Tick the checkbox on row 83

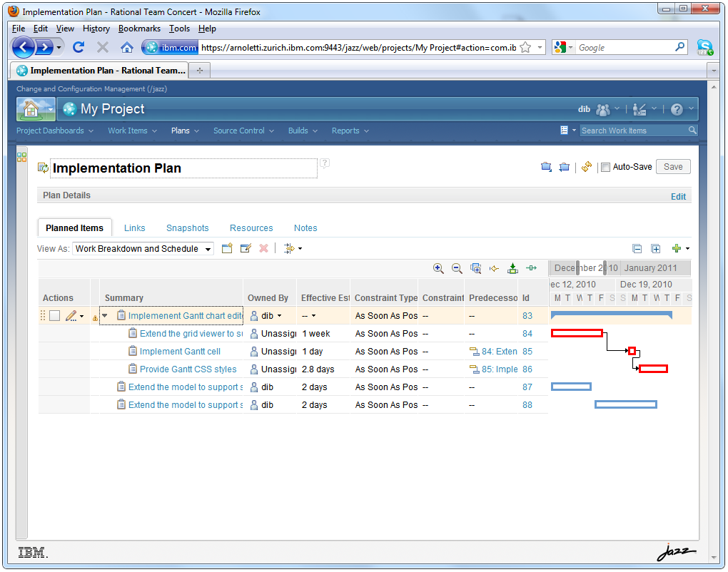point(55,316)
